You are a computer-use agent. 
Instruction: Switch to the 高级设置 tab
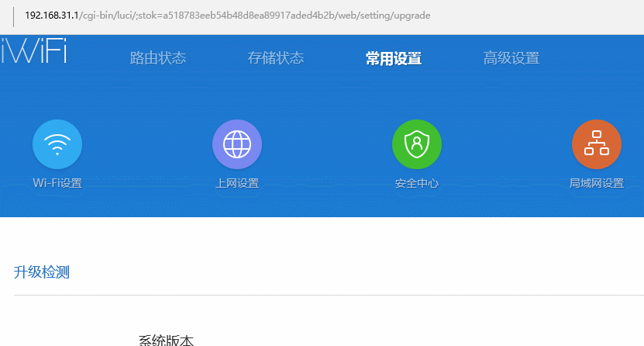[511, 58]
